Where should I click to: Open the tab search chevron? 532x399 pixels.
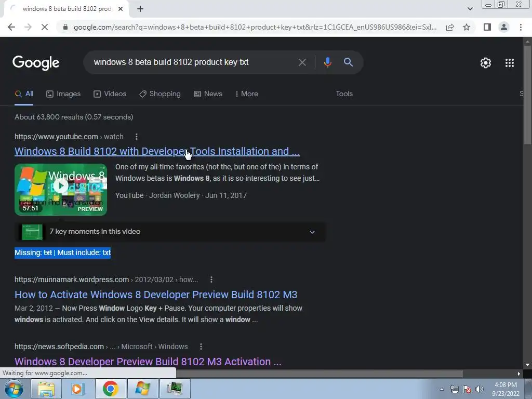(470, 9)
